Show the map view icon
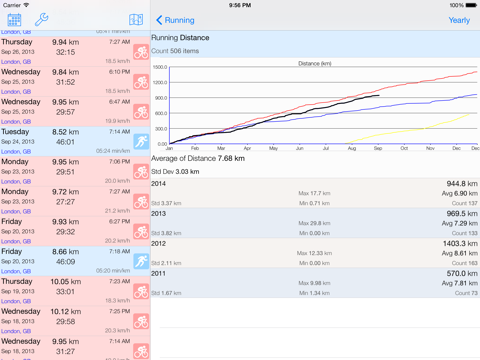Screen dimensions: 480x360 click(136, 20)
